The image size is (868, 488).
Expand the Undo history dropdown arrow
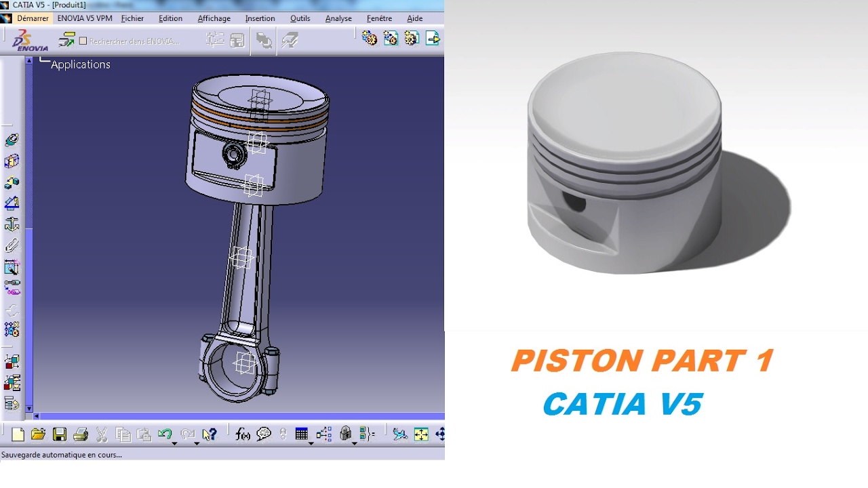point(174,443)
